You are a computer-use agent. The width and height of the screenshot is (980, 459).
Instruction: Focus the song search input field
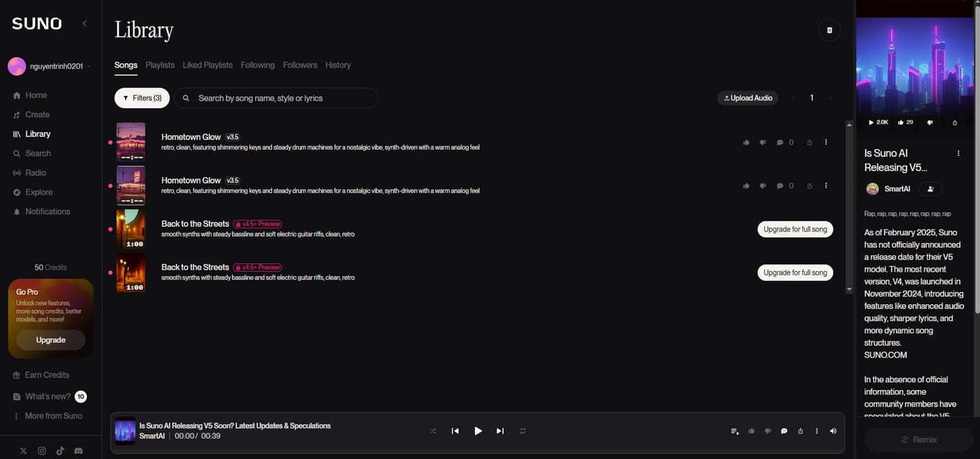tap(275, 98)
